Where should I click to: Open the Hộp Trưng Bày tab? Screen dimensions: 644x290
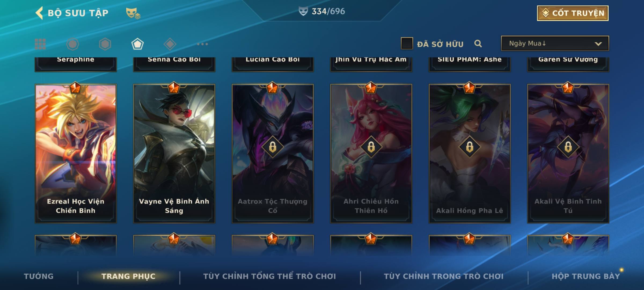(586, 276)
